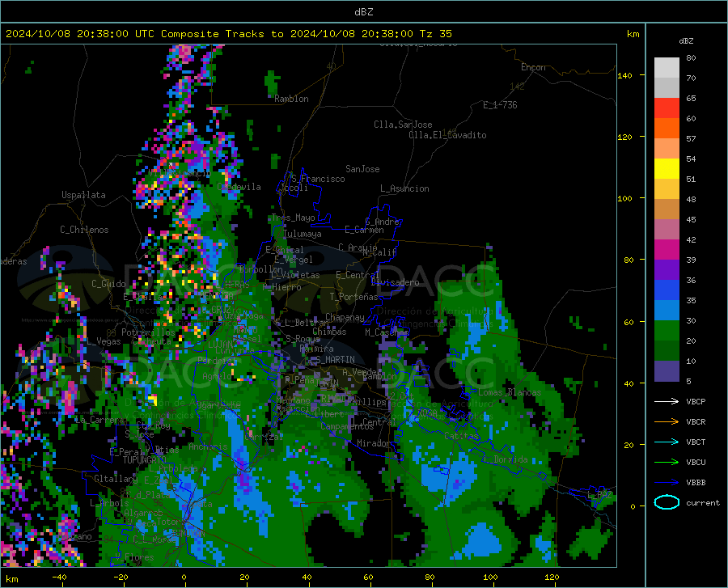The image size is (728, 588).
Task: Click the Divisadero map label
Action: coord(395,282)
